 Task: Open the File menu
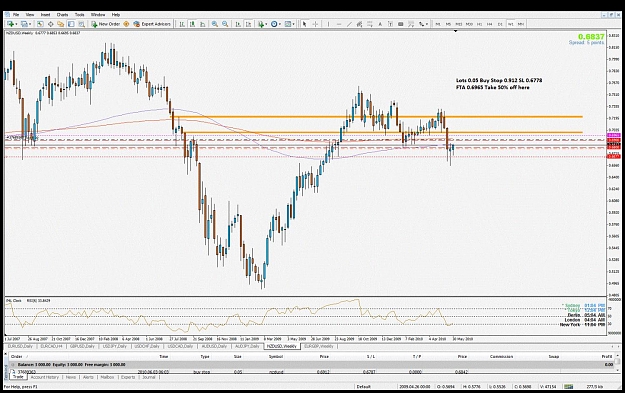tap(16, 14)
